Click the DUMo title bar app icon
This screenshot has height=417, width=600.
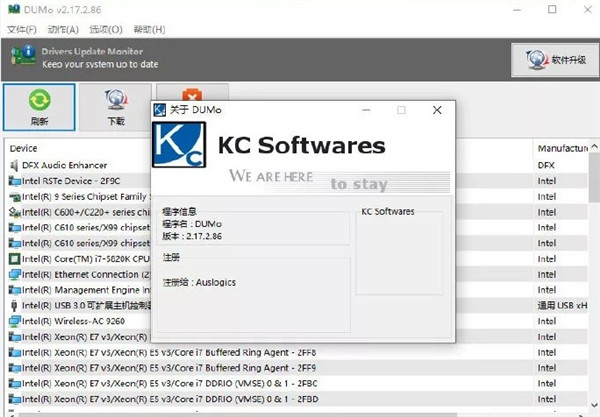coord(14,9)
